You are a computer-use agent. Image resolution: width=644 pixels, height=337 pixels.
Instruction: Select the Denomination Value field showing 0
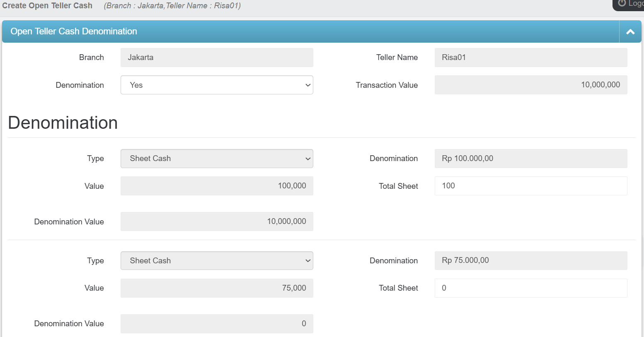coord(216,324)
